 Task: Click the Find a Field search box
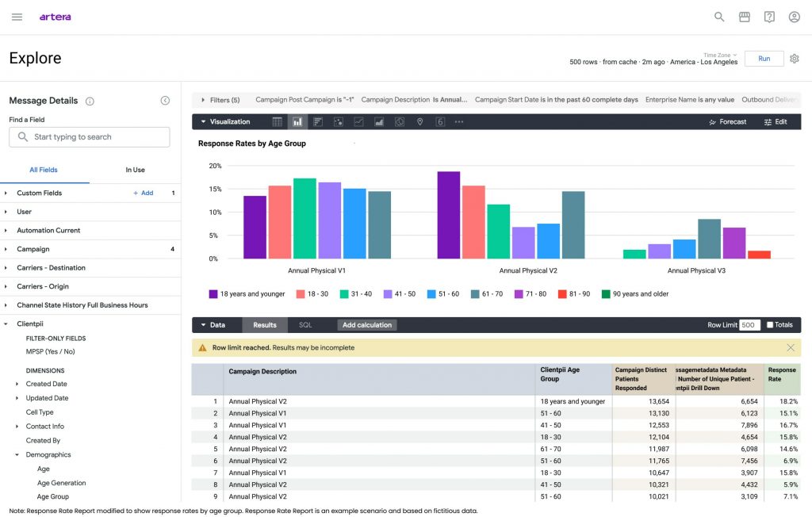coord(89,136)
